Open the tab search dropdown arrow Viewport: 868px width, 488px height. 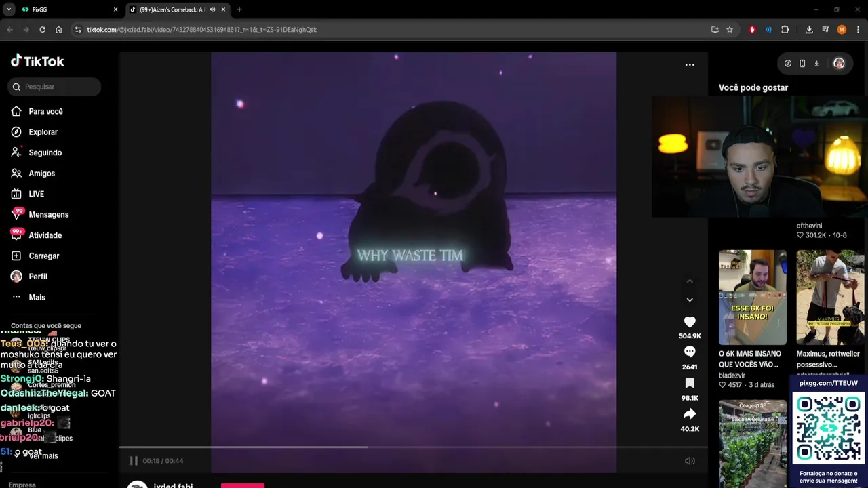click(9, 9)
